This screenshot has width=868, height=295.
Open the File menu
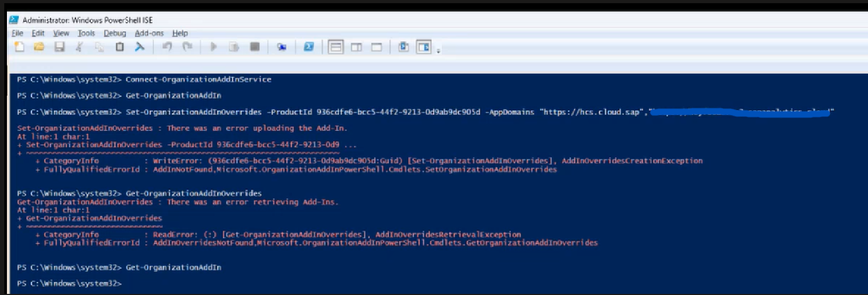click(x=18, y=33)
